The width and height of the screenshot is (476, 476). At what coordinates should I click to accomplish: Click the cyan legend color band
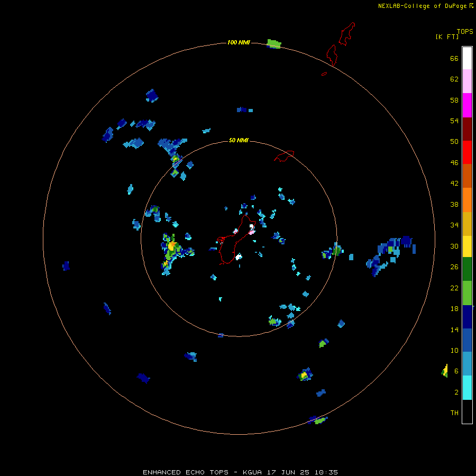pyautogui.click(x=467, y=388)
